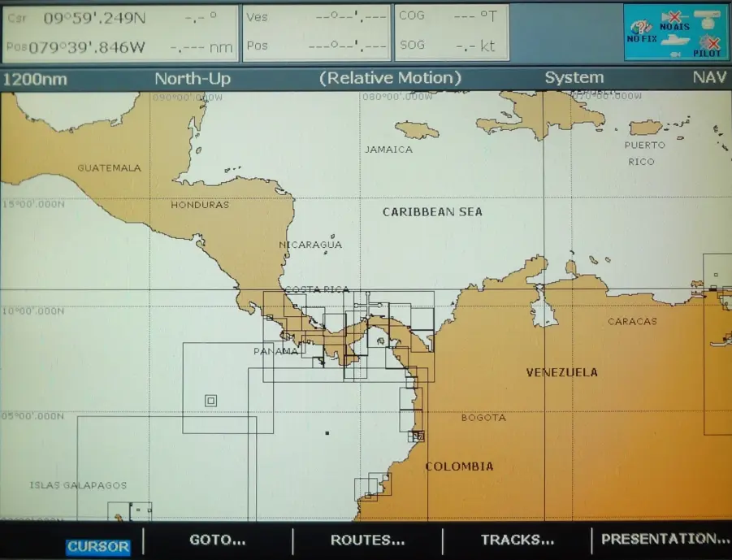The height and width of the screenshot is (560, 732).
Task: Toggle the North-Up chart orientation
Action: click(191, 78)
